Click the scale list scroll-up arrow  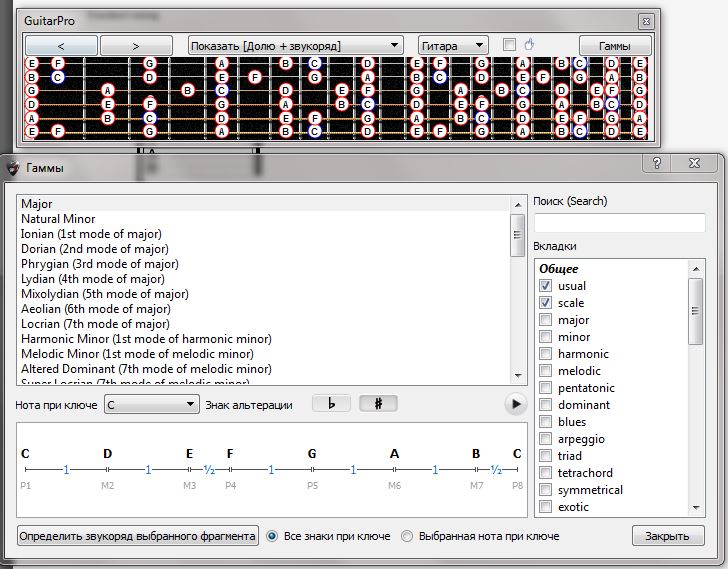518,205
